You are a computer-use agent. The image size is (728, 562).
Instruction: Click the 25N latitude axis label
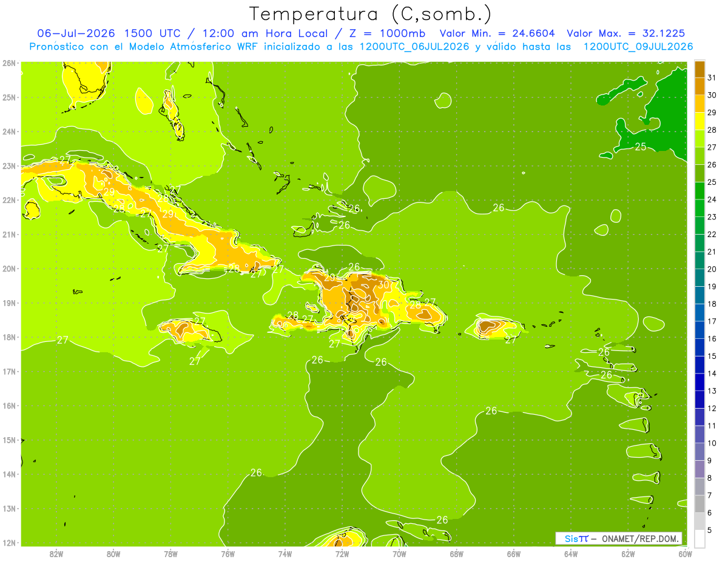(9, 98)
